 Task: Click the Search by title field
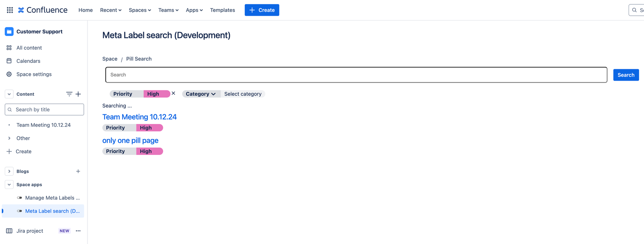[x=44, y=110]
